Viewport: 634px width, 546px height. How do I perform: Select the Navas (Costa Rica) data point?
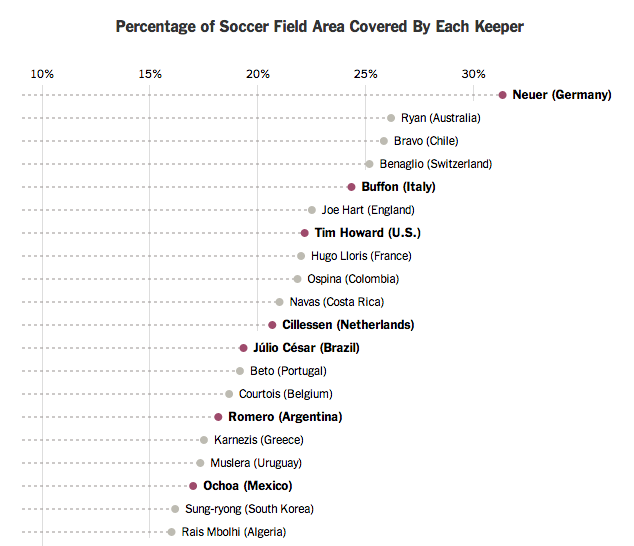(279, 302)
